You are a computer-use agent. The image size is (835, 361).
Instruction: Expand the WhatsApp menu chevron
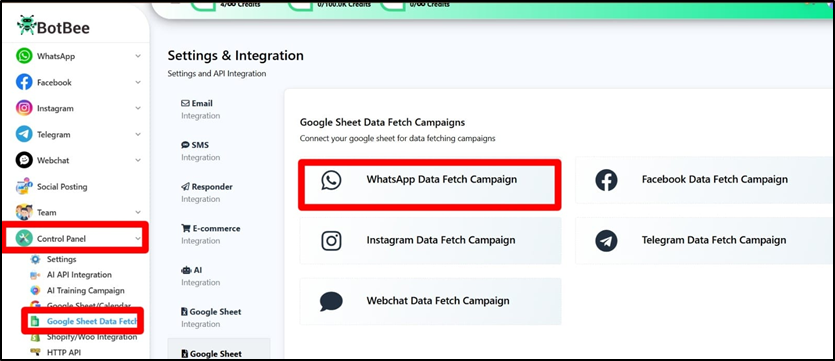138,56
